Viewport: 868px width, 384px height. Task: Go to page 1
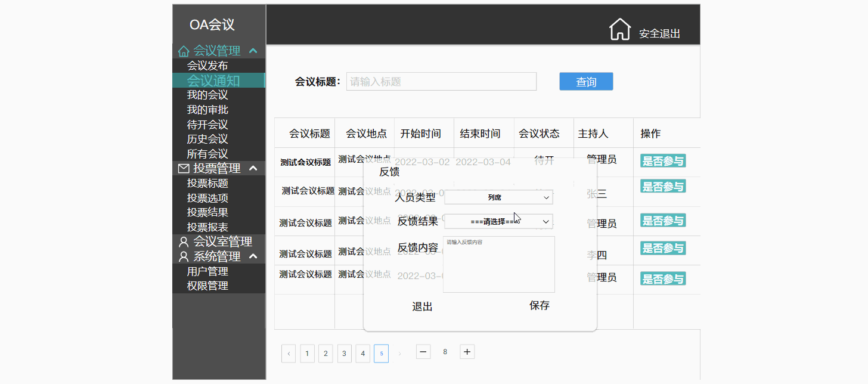click(307, 354)
